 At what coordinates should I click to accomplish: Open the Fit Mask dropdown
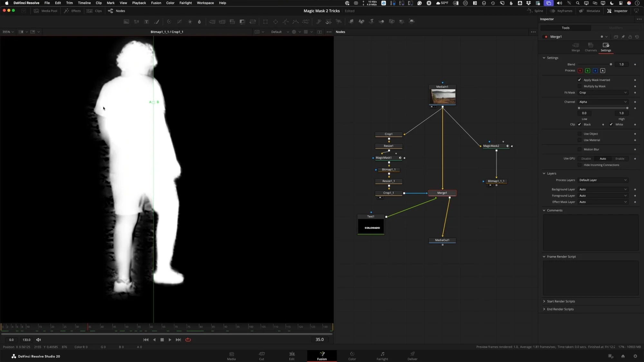pos(603,93)
